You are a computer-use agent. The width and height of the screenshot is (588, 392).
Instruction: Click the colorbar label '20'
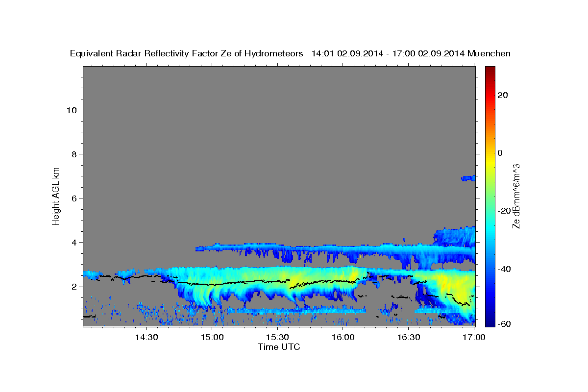click(503, 95)
